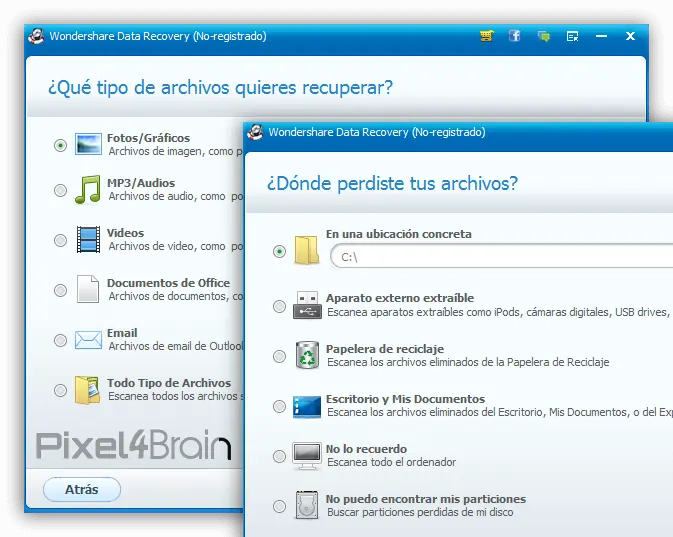
Task: Click the No lo recuerdo label
Action: pos(366,449)
